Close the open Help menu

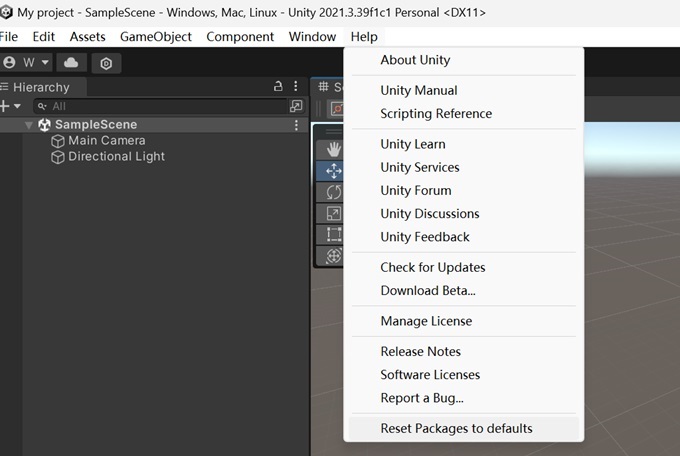pyautogui.click(x=364, y=37)
